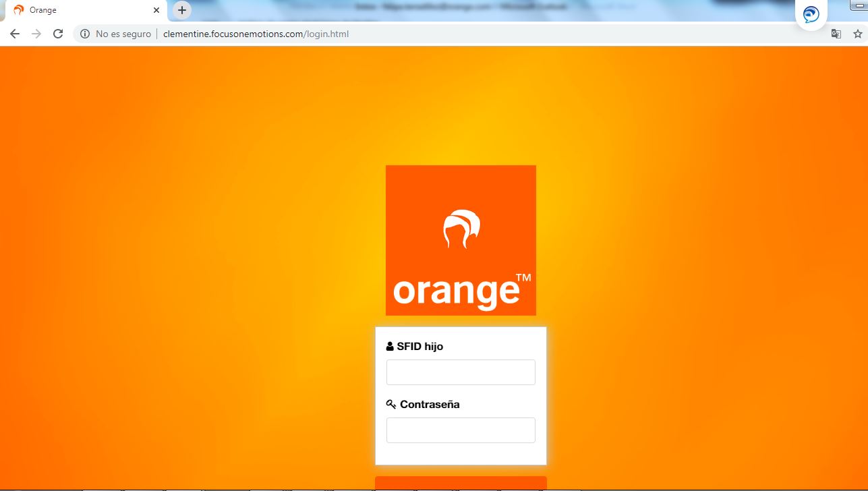Click the 'SFID hijo' label text

pos(420,347)
